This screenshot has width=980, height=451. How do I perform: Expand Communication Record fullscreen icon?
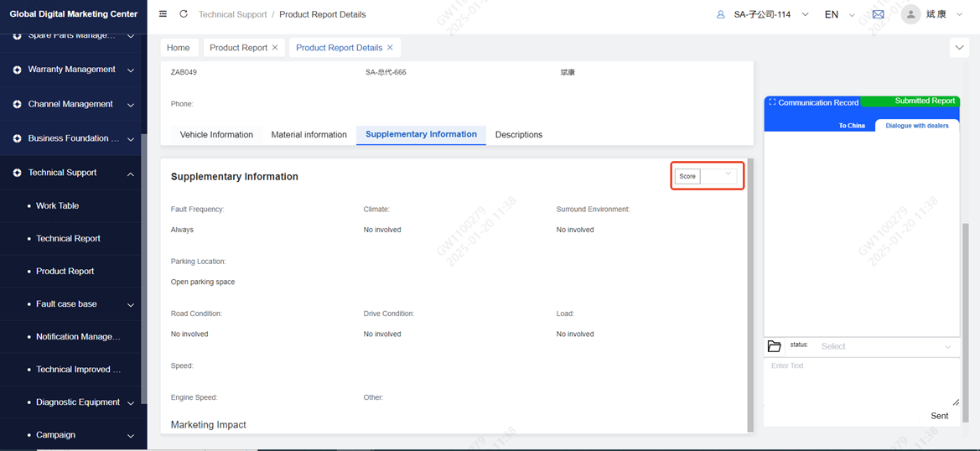(x=772, y=102)
